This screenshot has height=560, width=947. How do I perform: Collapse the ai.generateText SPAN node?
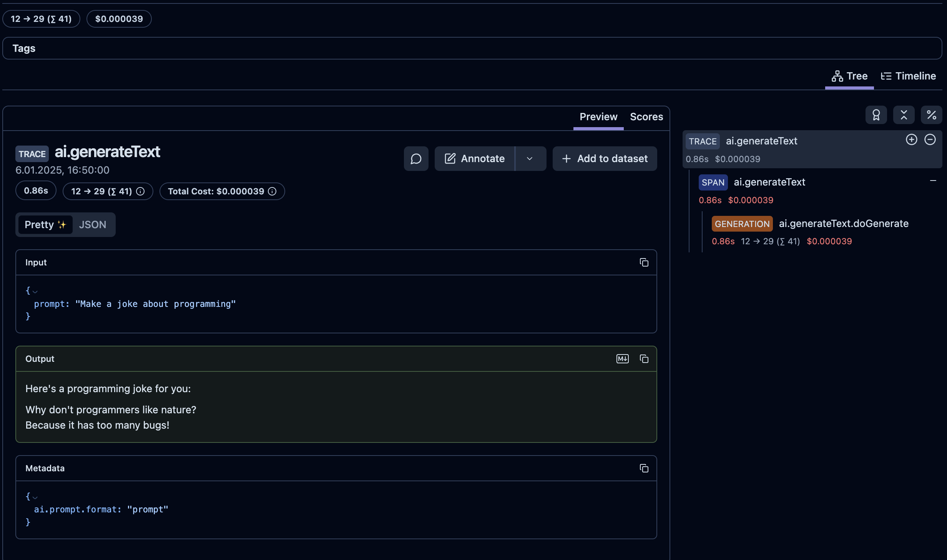(x=933, y=181)
